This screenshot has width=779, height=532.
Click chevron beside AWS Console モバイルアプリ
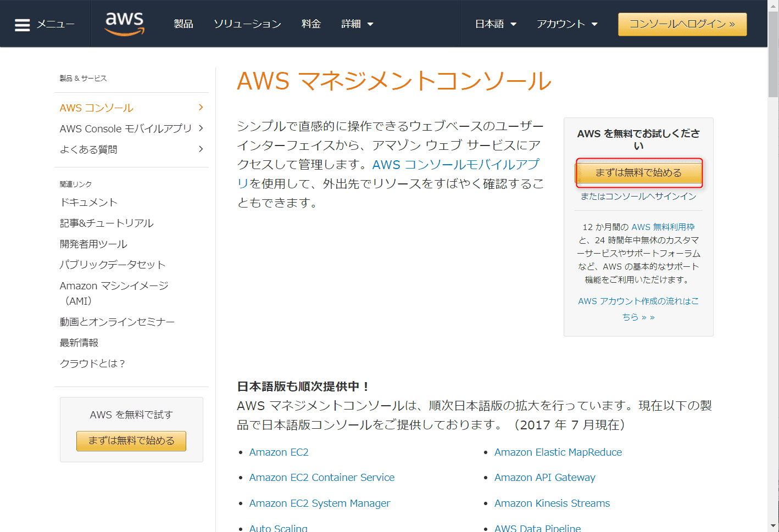pyautogui.click(x=201, y=128)
